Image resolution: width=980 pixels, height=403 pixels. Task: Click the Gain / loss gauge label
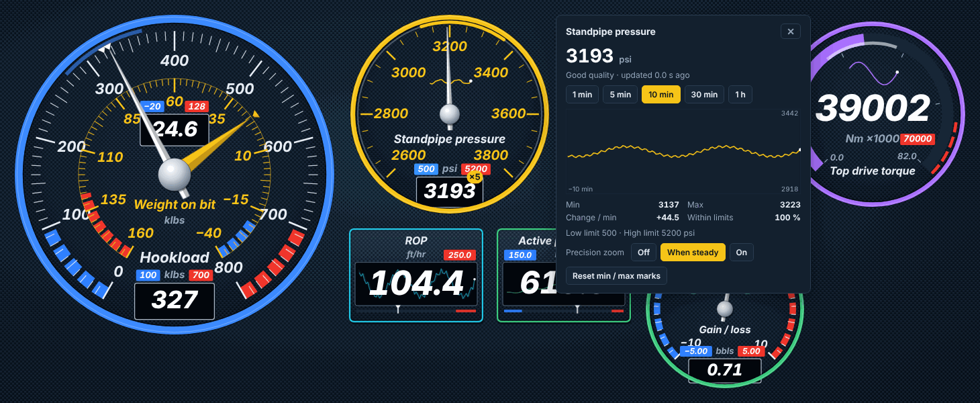tap(725, 330)
